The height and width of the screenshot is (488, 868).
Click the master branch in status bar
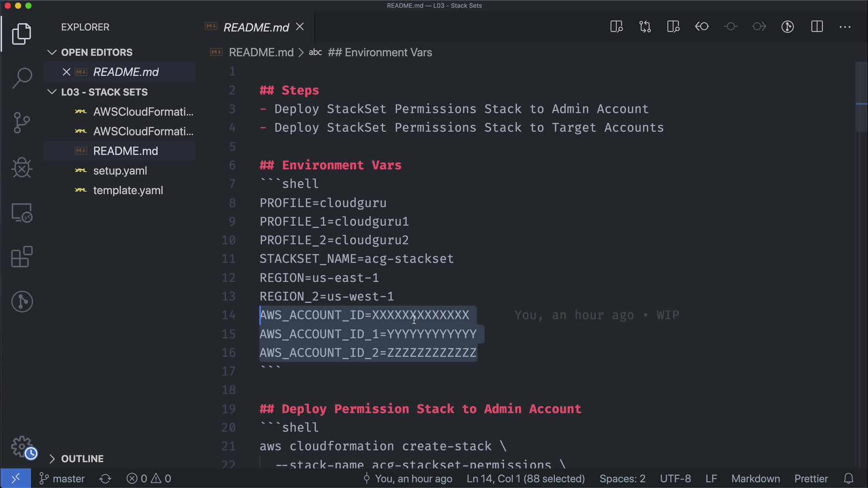point(62,479)
